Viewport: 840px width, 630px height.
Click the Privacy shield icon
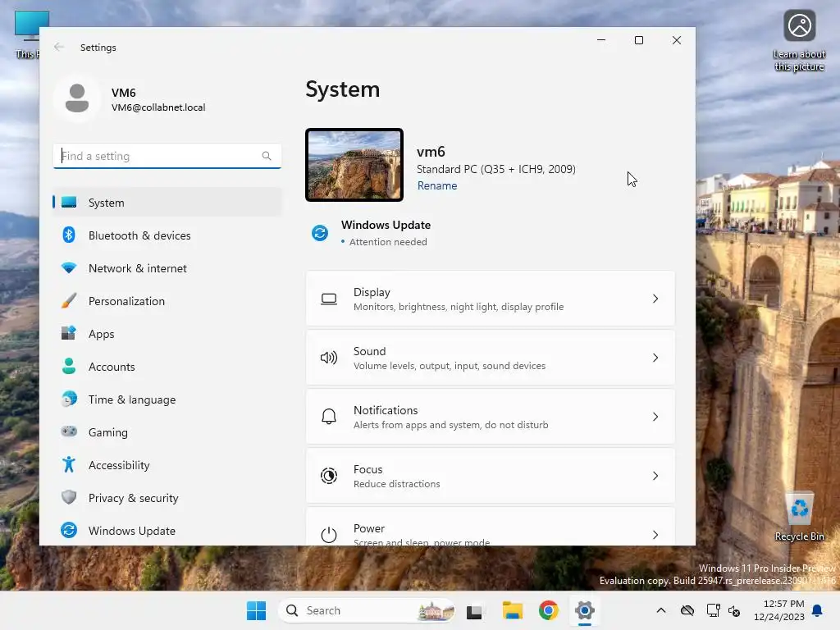click(x=69, y=497)
